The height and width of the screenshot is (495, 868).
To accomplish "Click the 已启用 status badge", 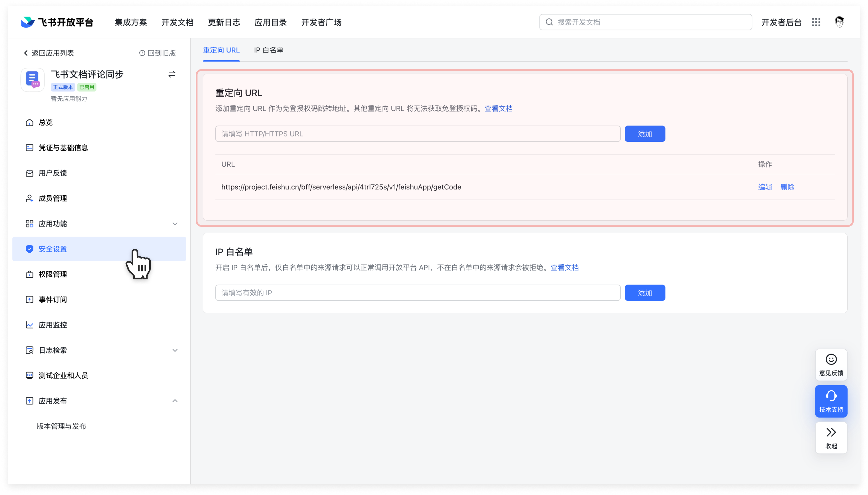I will pos(87,87).
